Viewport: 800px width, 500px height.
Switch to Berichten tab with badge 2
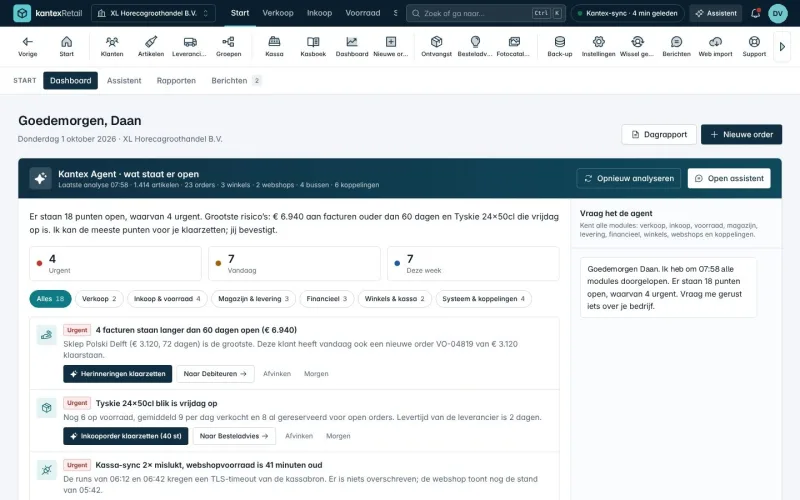click(x=236, y=81)
